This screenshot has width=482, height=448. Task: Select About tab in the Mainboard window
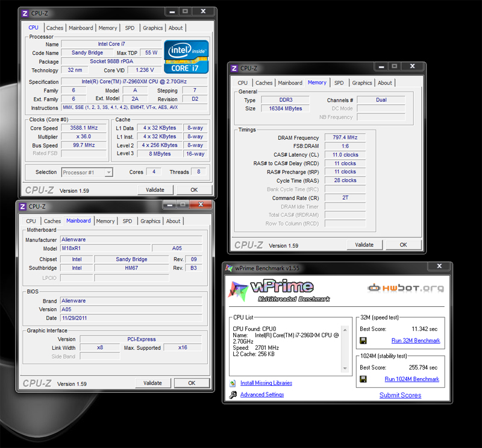point(173,221)
